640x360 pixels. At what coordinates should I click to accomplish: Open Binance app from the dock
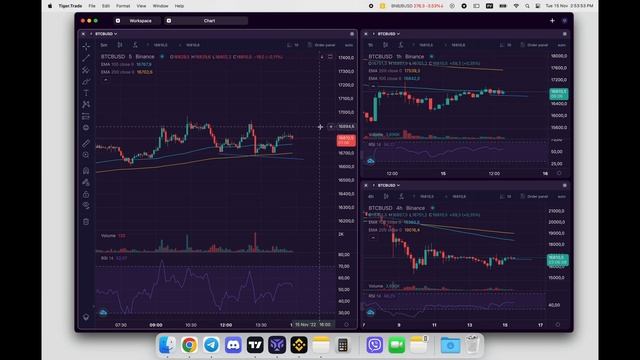299,345
